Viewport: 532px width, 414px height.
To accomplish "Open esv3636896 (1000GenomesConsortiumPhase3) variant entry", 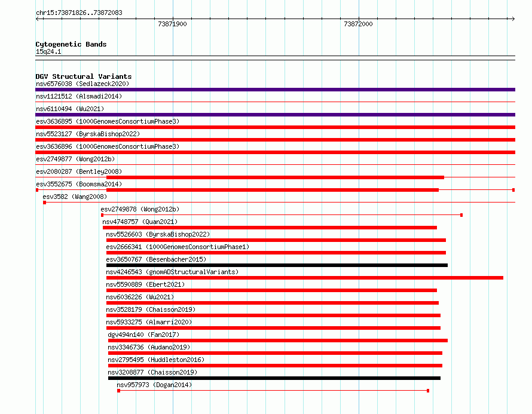I will point(108,146).
